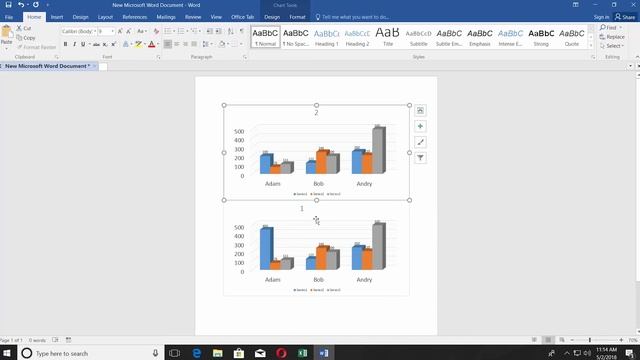
Task: Click the Chart Filters funnel button
Action: click(420, 158)
